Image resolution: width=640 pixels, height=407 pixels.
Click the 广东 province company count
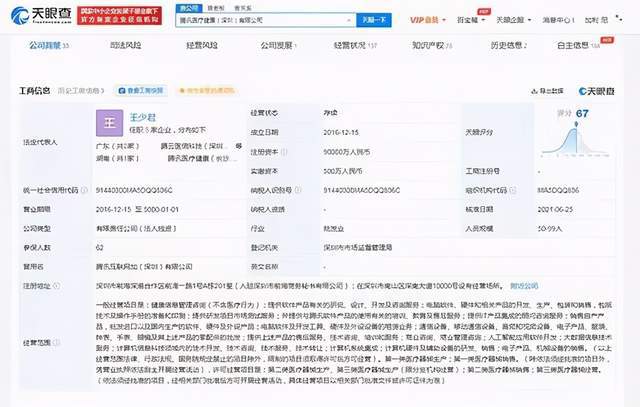coord(118,146)
